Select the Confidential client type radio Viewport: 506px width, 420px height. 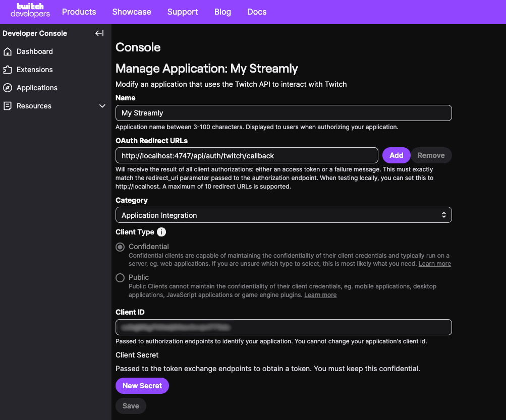(120, 247)
